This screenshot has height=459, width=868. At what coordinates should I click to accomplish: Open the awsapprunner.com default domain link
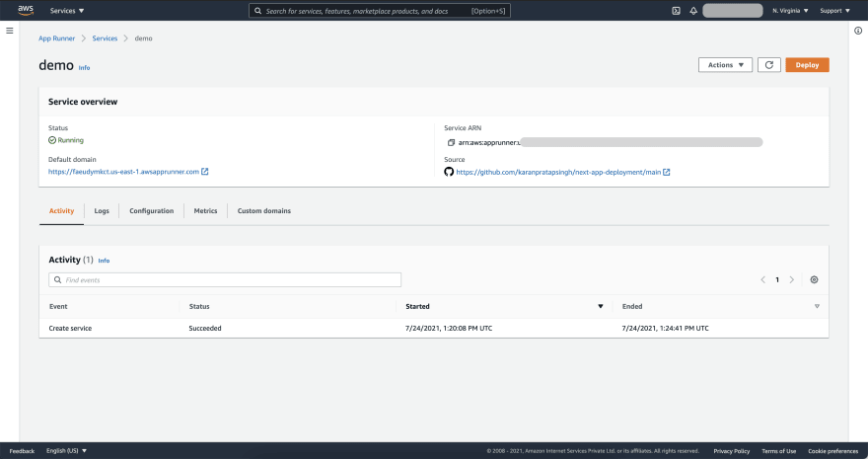click(x=123, y=172)
